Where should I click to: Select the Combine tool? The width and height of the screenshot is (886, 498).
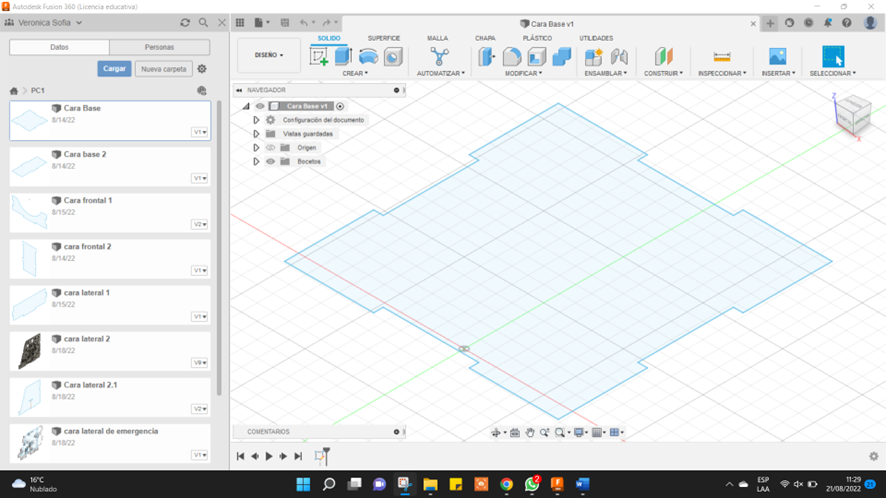click(562, 57)
